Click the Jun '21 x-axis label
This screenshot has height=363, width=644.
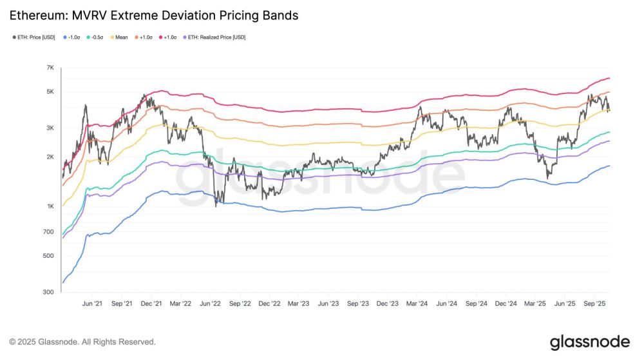[x=93, y=303]
